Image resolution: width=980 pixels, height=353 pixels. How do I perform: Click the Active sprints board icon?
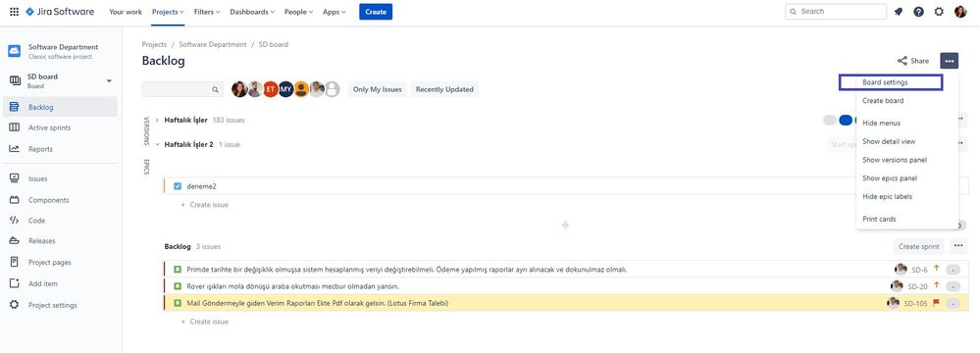[14, 127]
